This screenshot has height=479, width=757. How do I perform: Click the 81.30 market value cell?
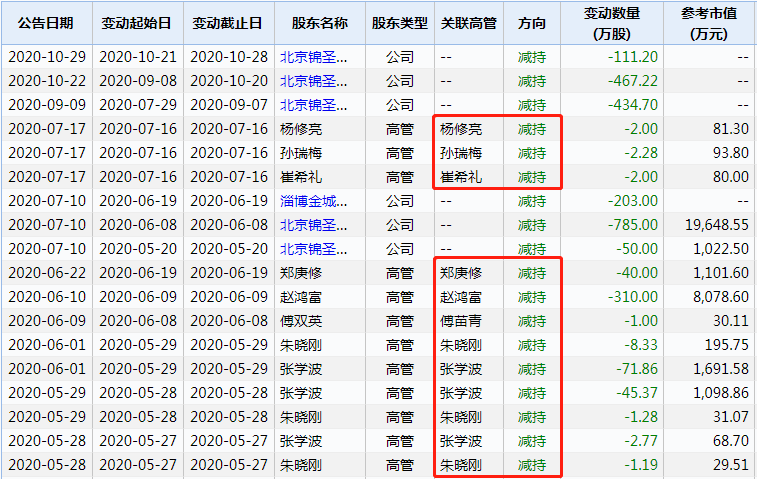[731, 129]
